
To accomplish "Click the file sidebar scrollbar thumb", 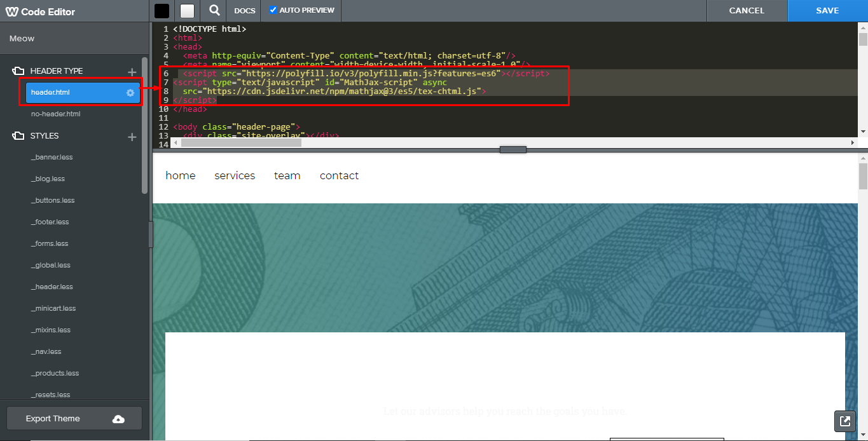I will coord(145,125).
